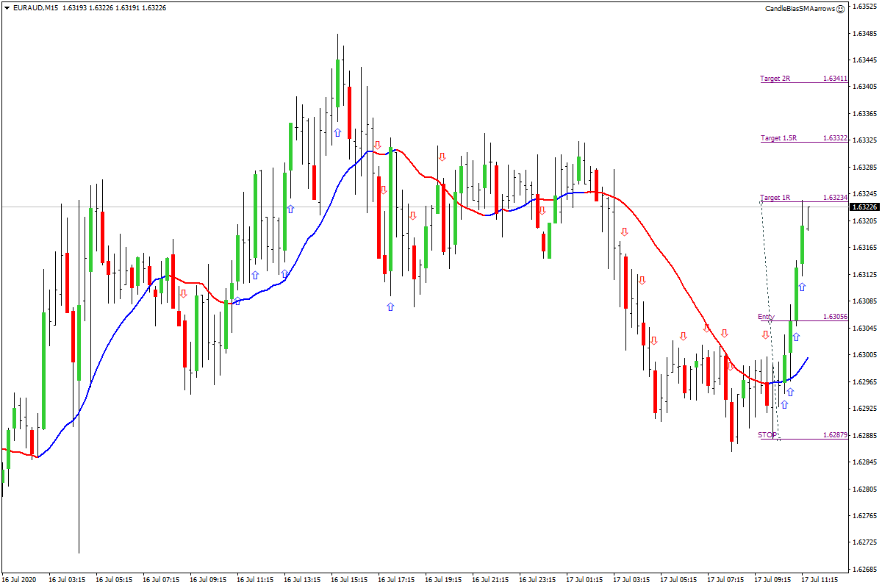
Task: Click price axis value 1.62685
Action: (x=864, y=569)
